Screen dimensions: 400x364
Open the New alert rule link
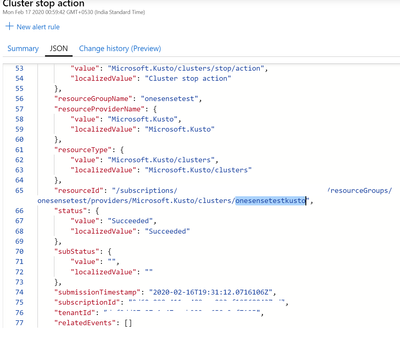point(38,27)
